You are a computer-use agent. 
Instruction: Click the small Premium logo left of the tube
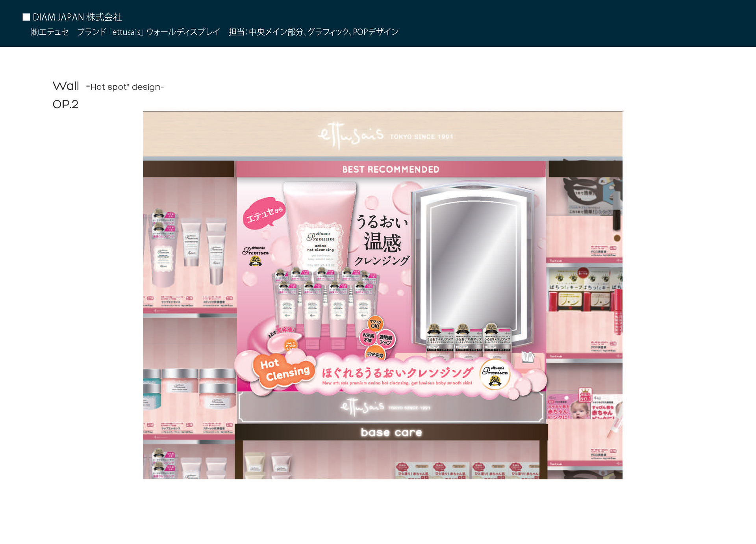256,256
